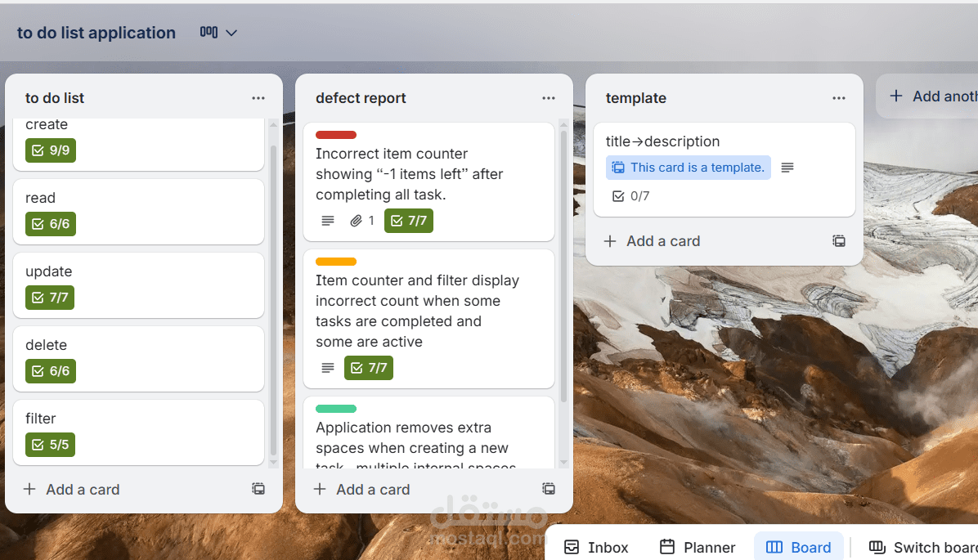Click the Switch boards icon
The width and height of the screenshot is (978, 560).
click(x=877, y=546)
